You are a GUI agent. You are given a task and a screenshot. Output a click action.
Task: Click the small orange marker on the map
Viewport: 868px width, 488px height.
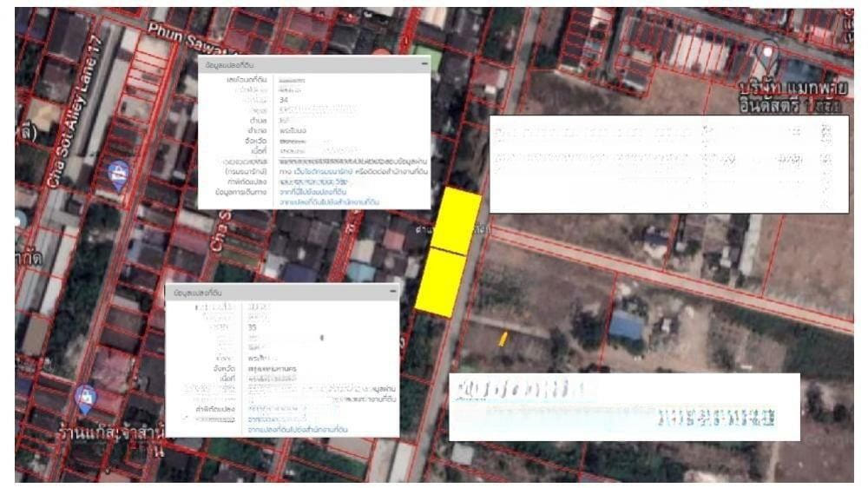502,339
